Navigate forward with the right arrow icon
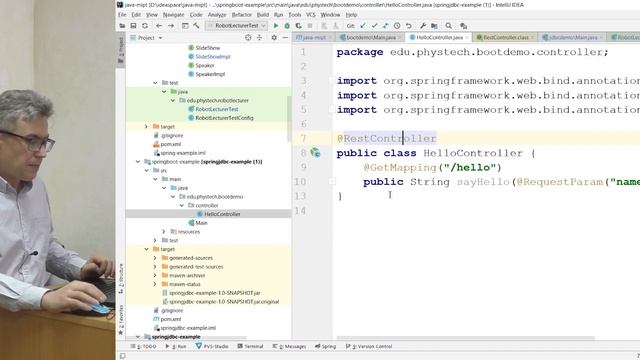Image resolution: width=640 pixels, height=360 pixels. click(x=171, y=26)
